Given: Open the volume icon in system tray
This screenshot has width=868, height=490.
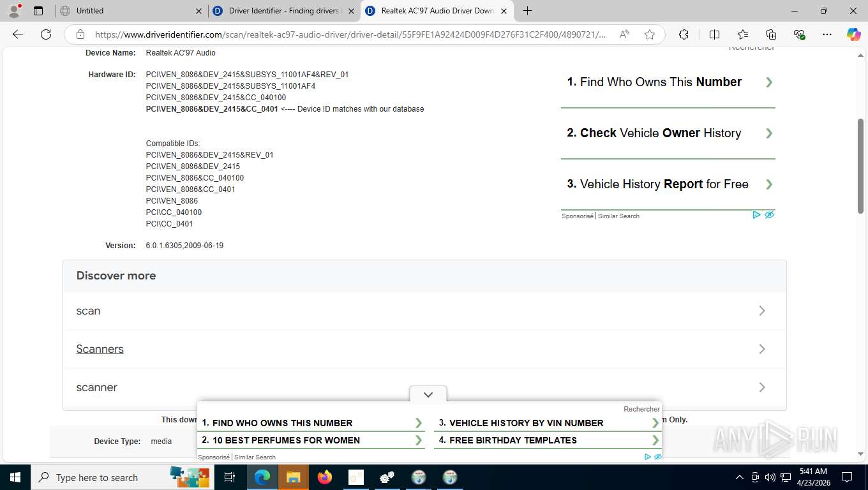Looking at the screenshot, I should tap(770, 477).
